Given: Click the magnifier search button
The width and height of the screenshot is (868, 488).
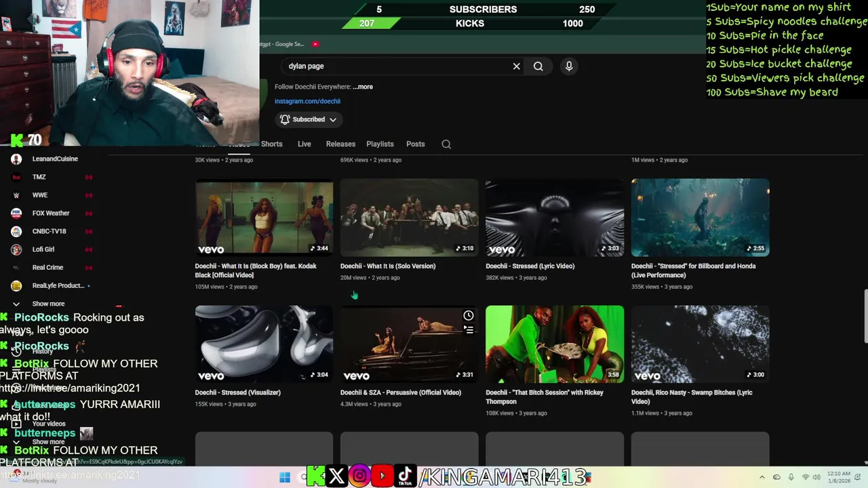Looking at the screenshot, I should (538, 66).
